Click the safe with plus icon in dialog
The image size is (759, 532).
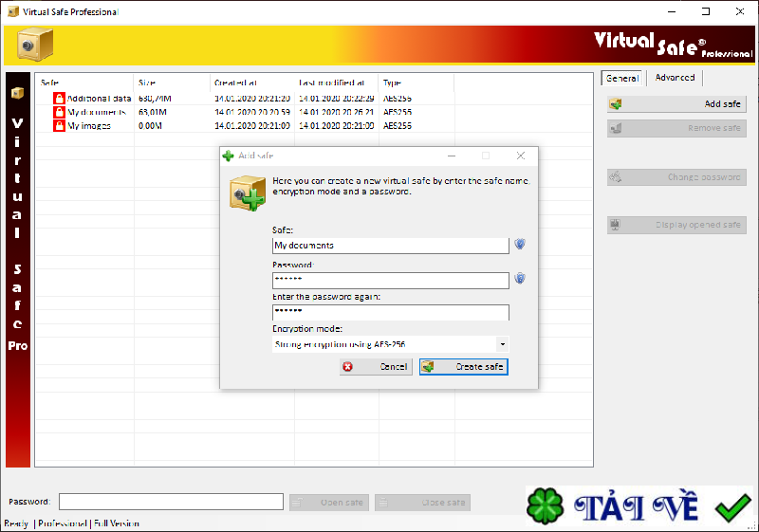pos(248,193)
